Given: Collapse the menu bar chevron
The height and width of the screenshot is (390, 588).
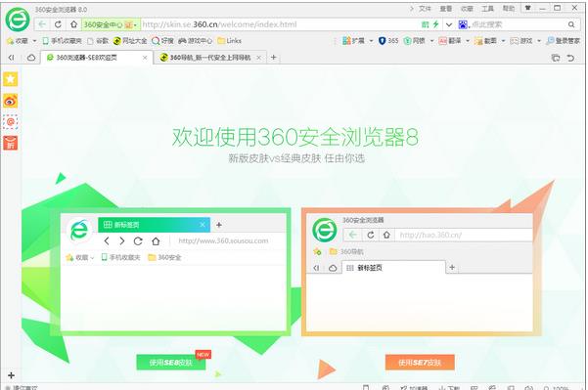Looking at the screenshot, I should (x=411, y=9).
